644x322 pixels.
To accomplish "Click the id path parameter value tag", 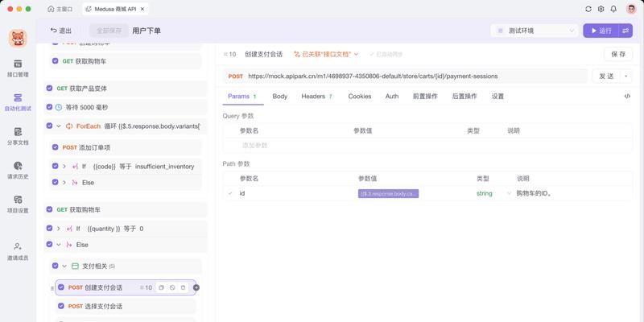I will pyautogui.click(x=388, y=193).
